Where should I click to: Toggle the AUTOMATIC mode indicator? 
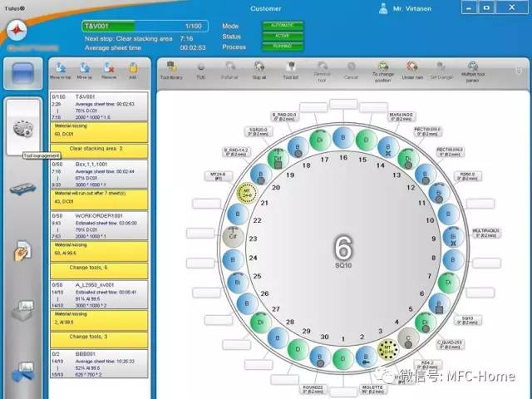tap(283, 26)
